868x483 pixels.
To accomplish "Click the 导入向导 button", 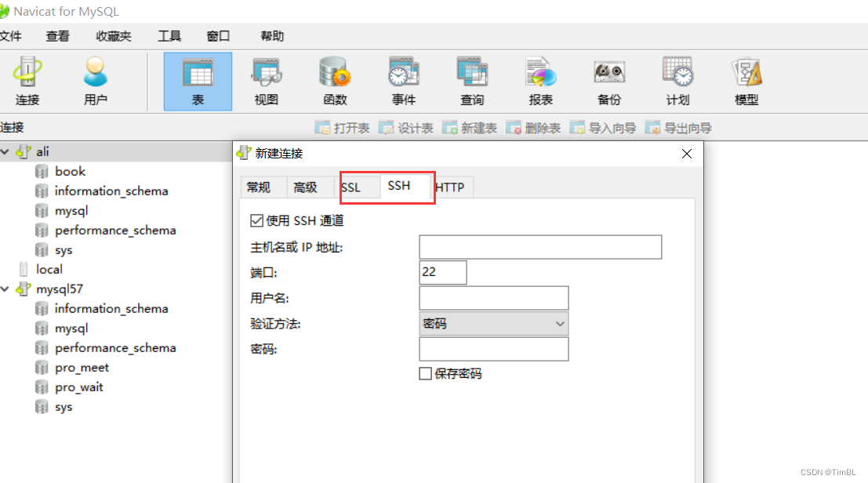I will click(603, 127).
